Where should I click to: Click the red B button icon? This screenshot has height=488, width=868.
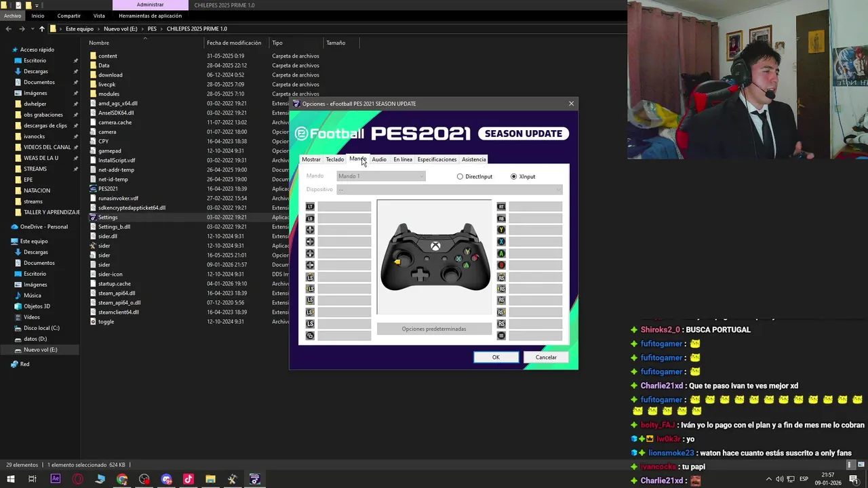(x=501, y=265)
